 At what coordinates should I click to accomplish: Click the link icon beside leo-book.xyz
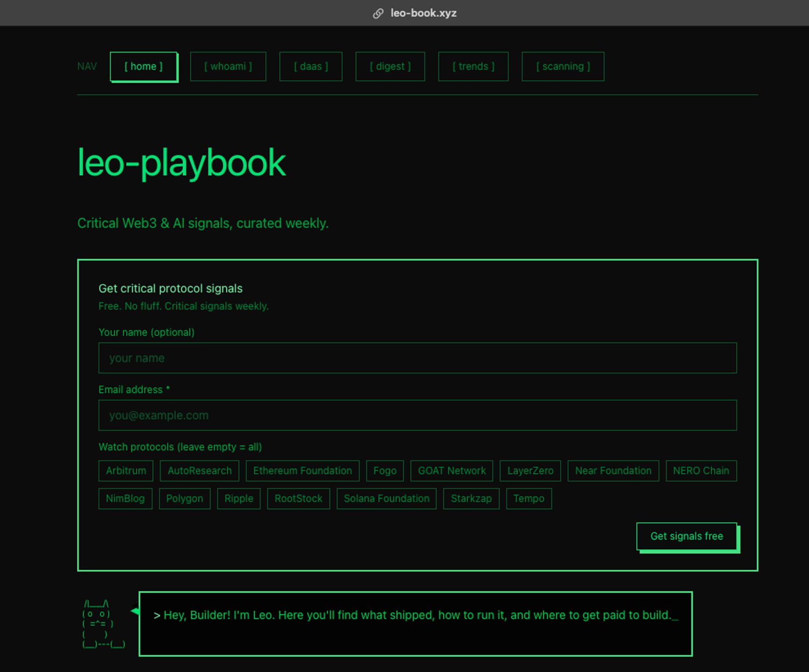(378, 14)
